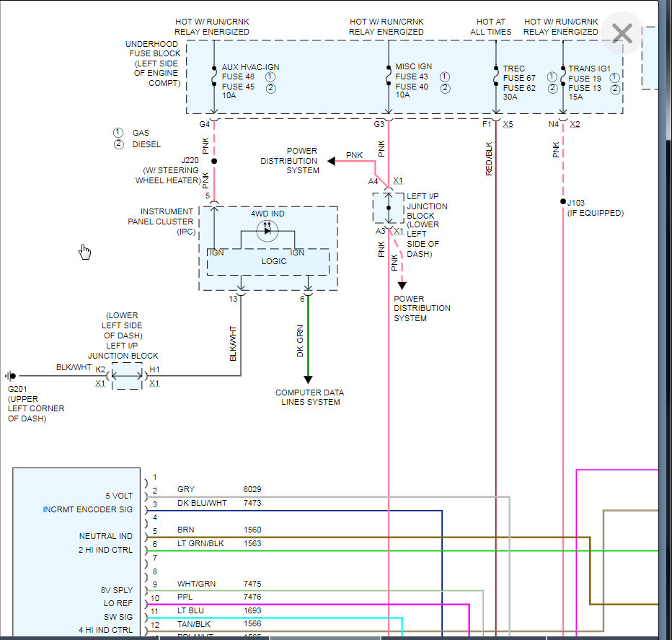Click the G3 connector label

[379, 124]
